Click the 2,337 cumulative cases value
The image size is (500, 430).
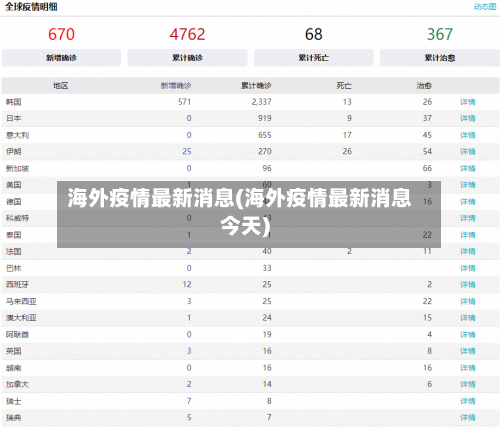pyautogui.click(x=262, y=102)
